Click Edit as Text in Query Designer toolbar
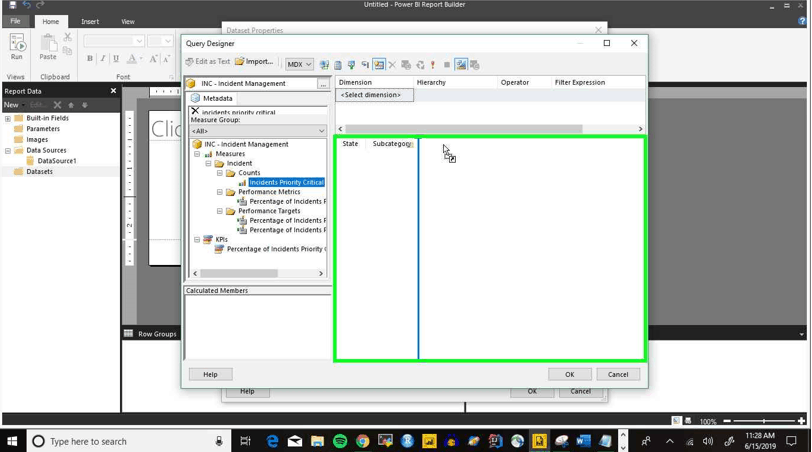812x452 pixels. pos(208,62)
